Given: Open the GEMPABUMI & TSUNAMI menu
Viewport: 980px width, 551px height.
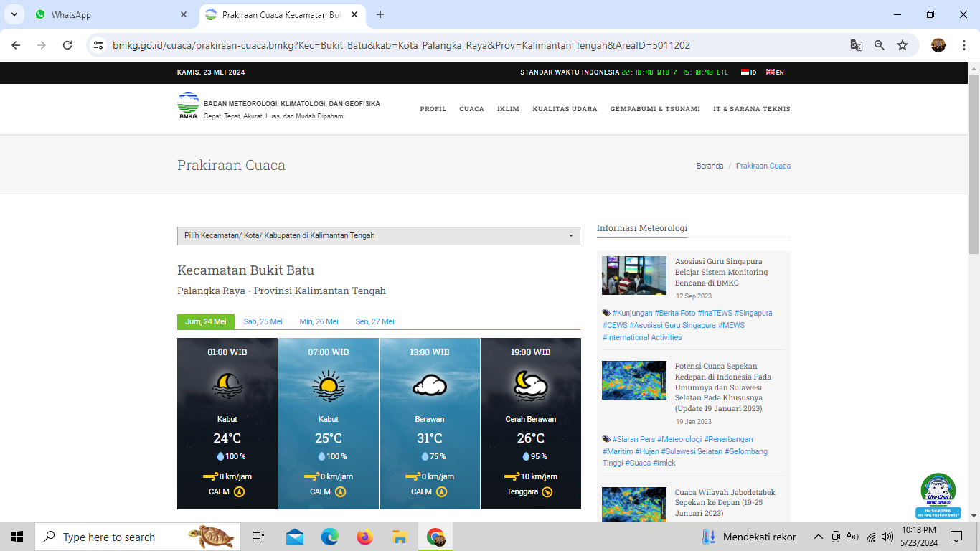Looking at the screenshot, I should (x=655, y=109).
